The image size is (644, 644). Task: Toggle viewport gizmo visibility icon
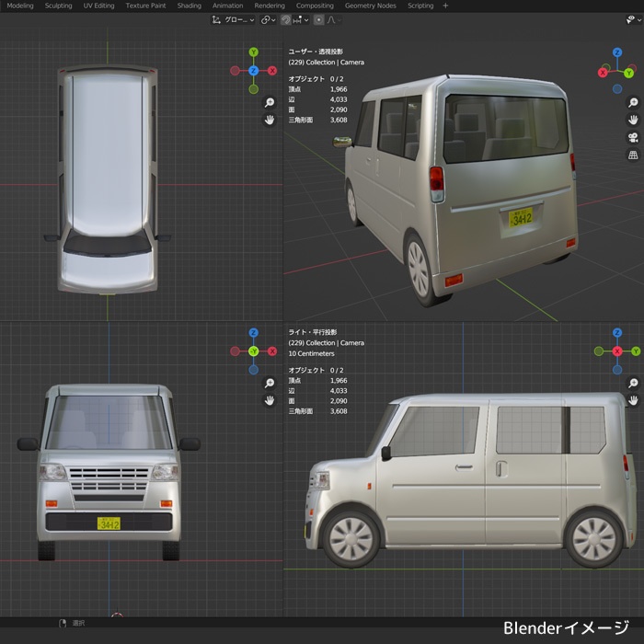pyautogui.click(x=630, y=19)
